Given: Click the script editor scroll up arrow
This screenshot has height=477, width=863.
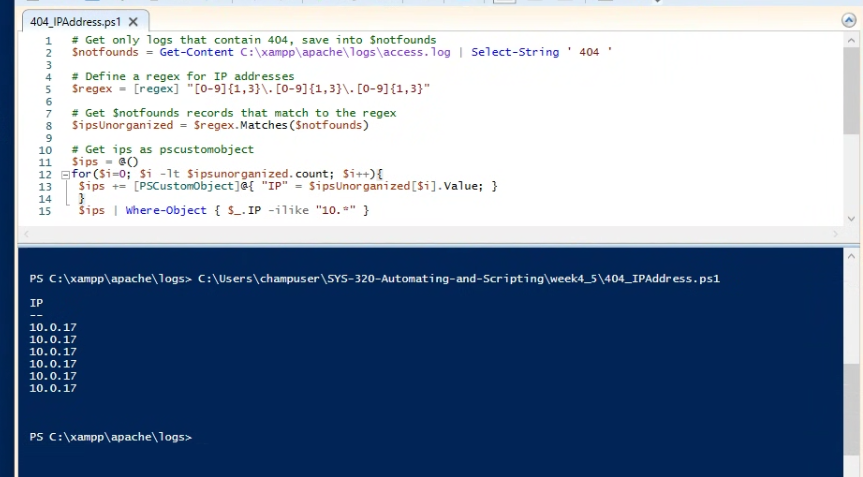Looking at the screenshot, I should click(x=850, y=42).
